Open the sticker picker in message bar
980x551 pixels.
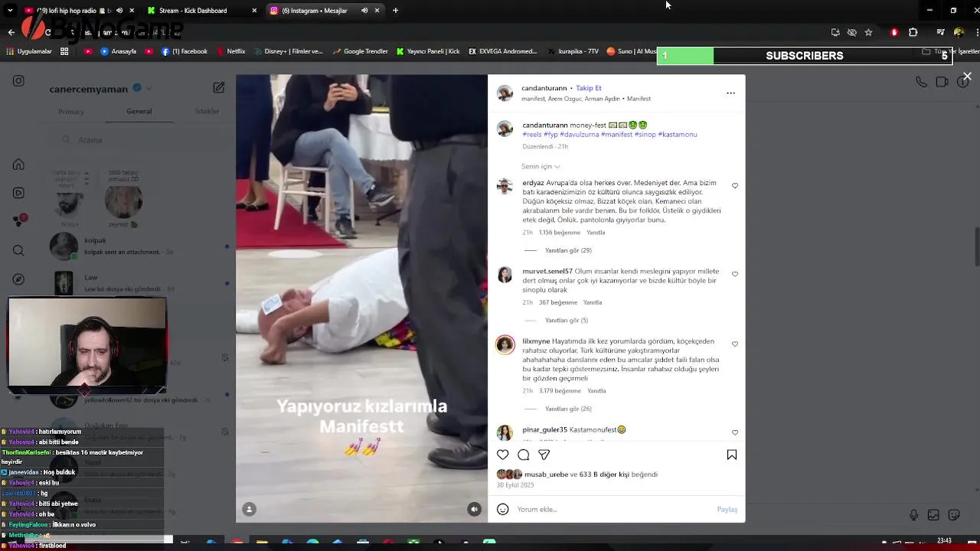click(x=954, y=515)
